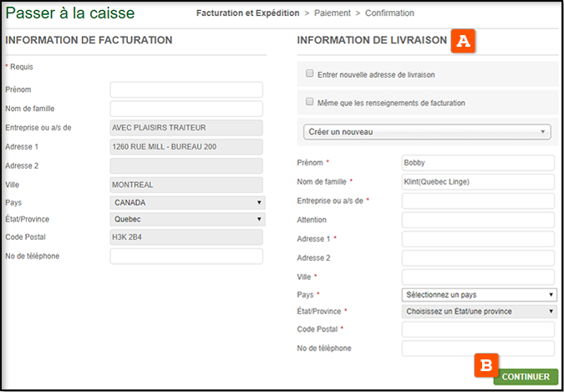Expand 'Choisissez un Etat/une province' dropdown
The height and width of the screenshot is (392, 564).
click(x=479, y=312)
